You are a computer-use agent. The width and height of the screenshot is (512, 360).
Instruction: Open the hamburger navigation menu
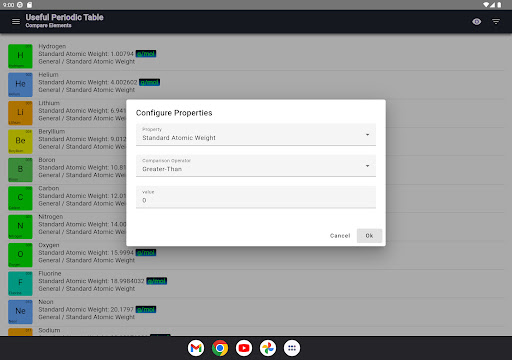point(16,22)
